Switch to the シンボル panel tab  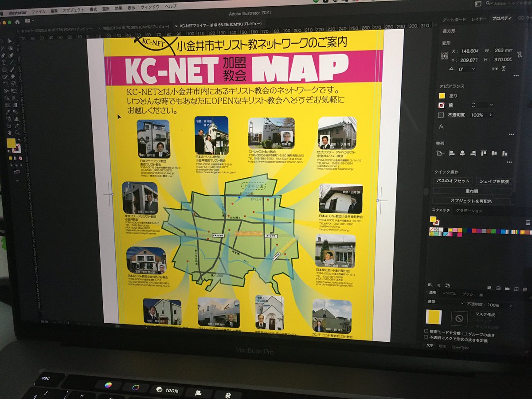(449, 293)
